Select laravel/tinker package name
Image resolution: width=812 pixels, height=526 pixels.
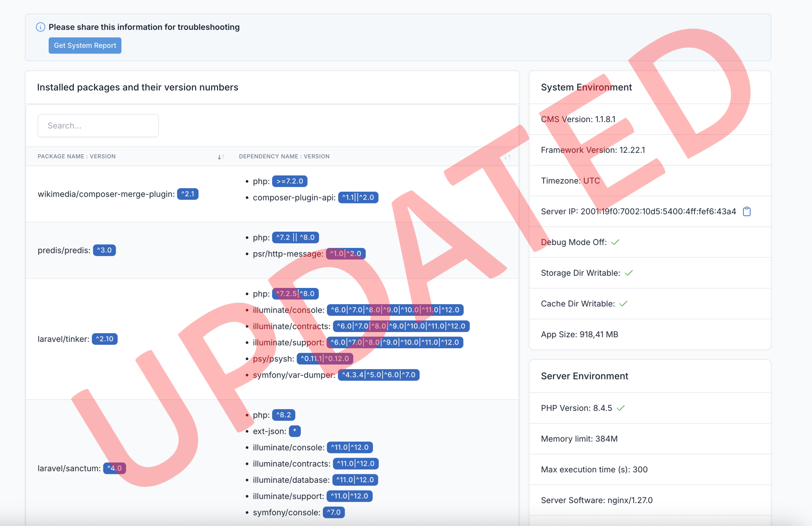pos(63,339)
